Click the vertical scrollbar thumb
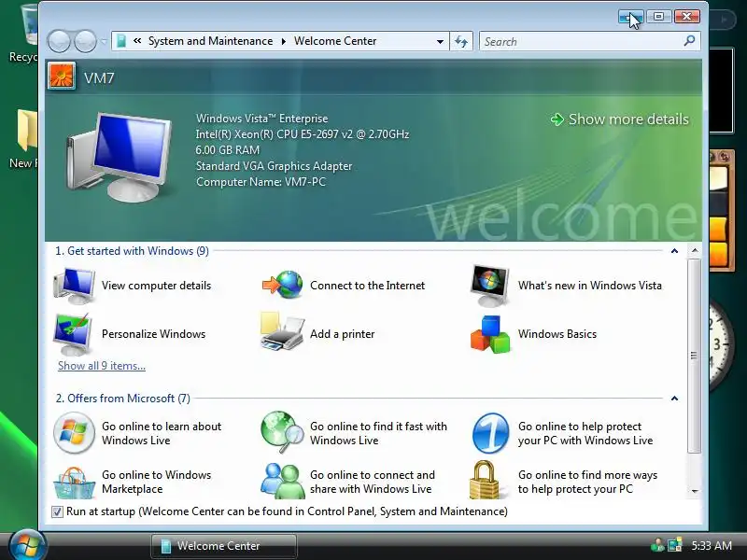The height and width of the screenshot is (560, 747). click(x=695, y=356)
